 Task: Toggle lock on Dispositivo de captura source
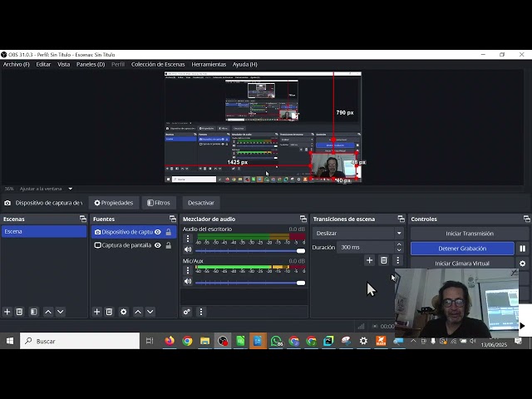coord(168,232)
